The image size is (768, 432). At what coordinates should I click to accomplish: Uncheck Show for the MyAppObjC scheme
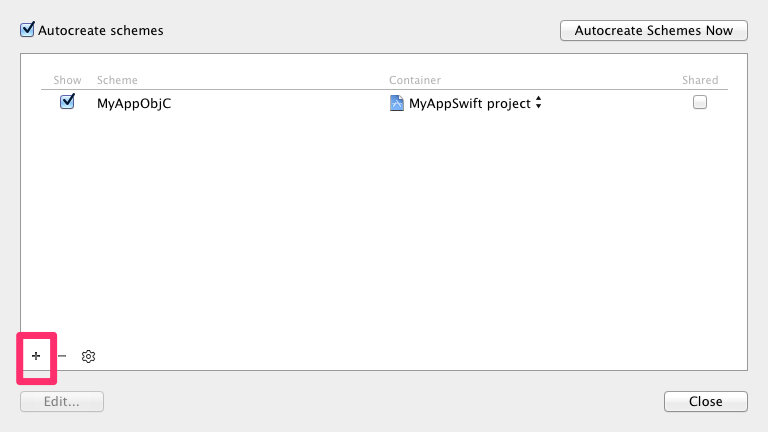click(68, 102)
